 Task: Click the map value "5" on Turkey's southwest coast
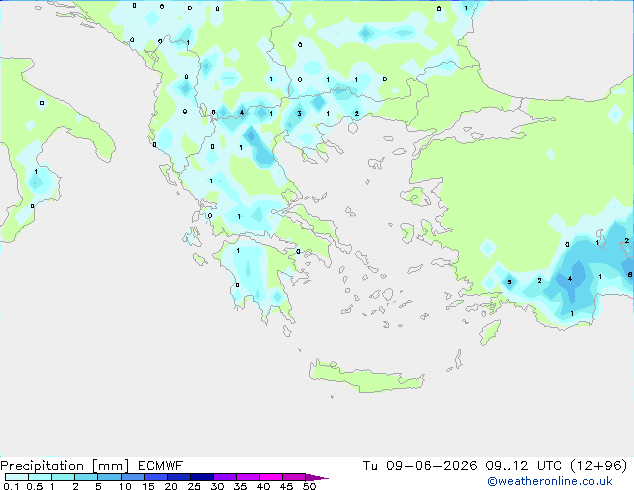[x=509, y=282]
